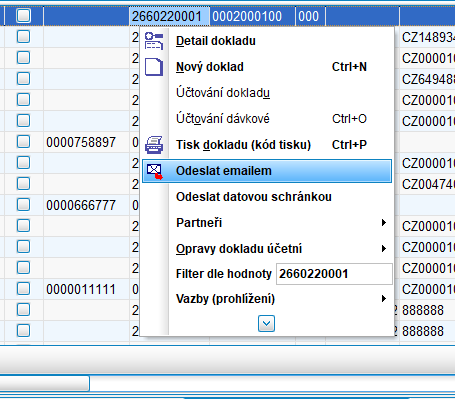This screenshot has height=399, width=455.
Task: Click cell 0000011111
Action: point(86,289)
